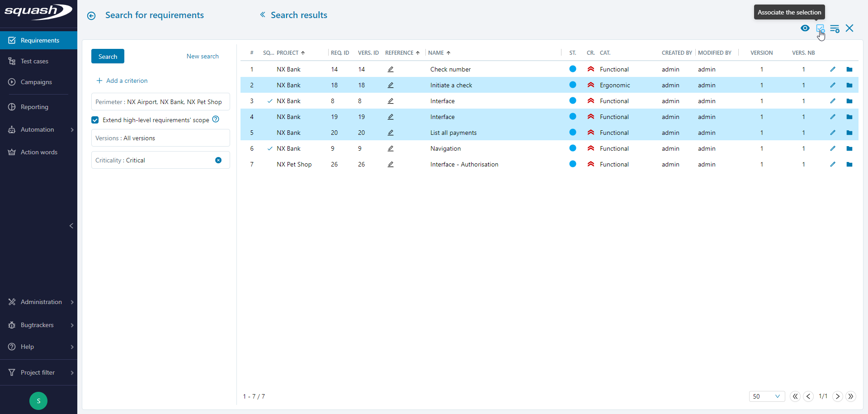This screenshot has height=414, width=868.
Task: Start a New search
Action: click(202, 56)
